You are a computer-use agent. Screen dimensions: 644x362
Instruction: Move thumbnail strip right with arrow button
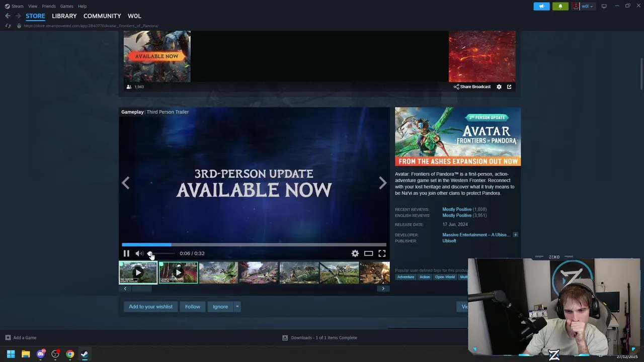coord(383,289)
